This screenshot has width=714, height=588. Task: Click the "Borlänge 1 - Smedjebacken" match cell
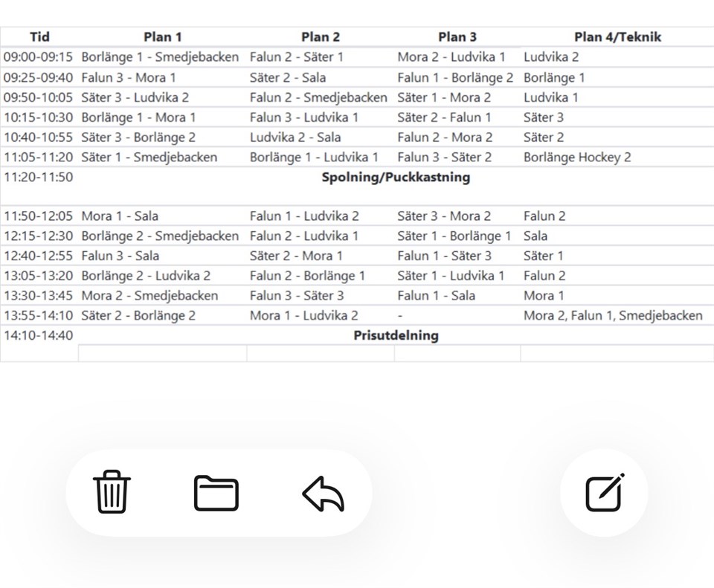(161, 56)
